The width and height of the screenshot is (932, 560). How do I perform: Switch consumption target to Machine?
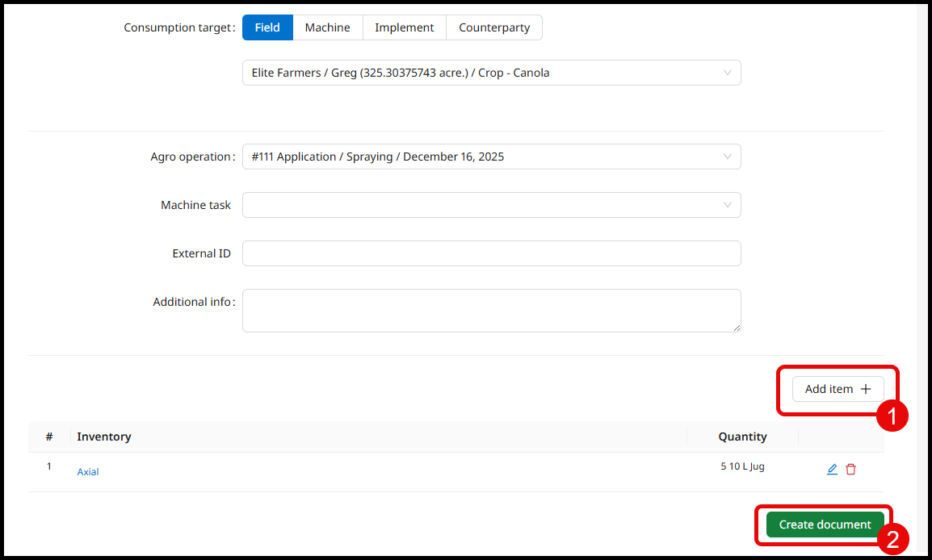pos(327,27)
